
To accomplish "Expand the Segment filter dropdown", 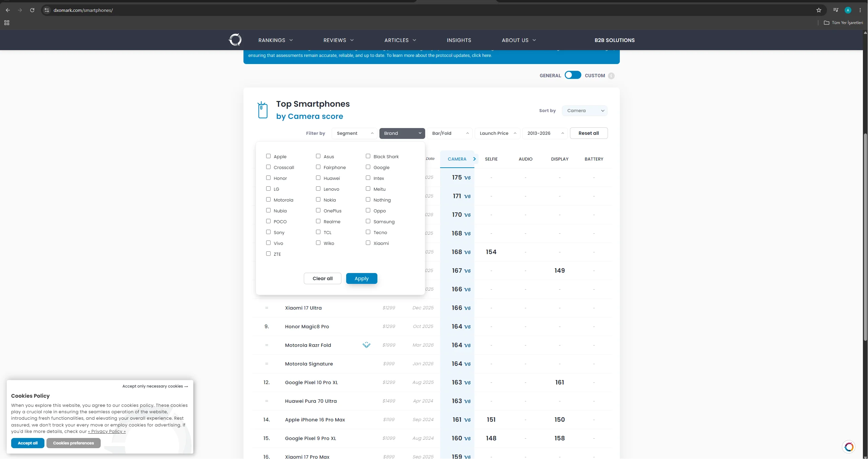I will (x=354, y=133).
